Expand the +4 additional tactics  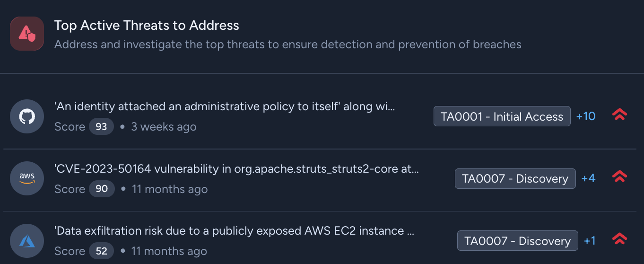588,179
